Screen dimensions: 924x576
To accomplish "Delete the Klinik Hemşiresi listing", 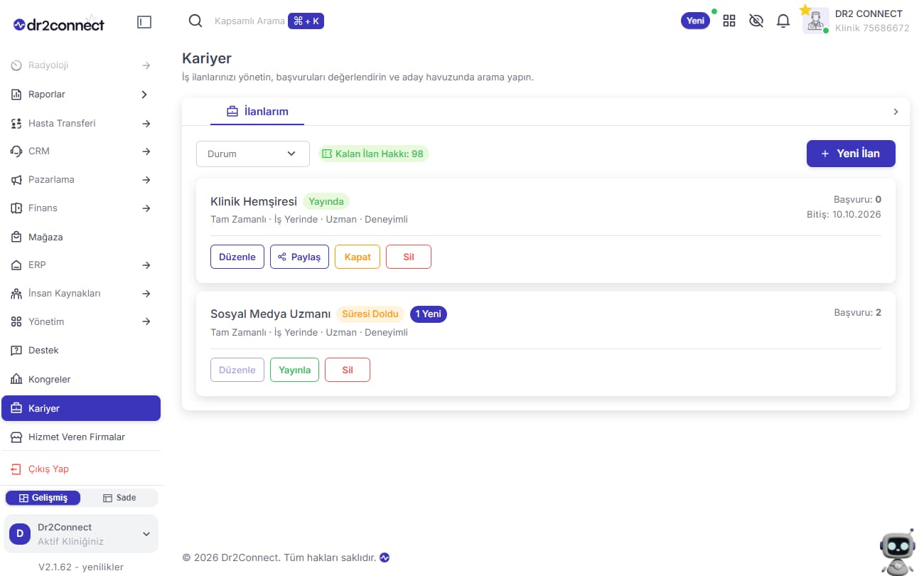I will point(409,257).
